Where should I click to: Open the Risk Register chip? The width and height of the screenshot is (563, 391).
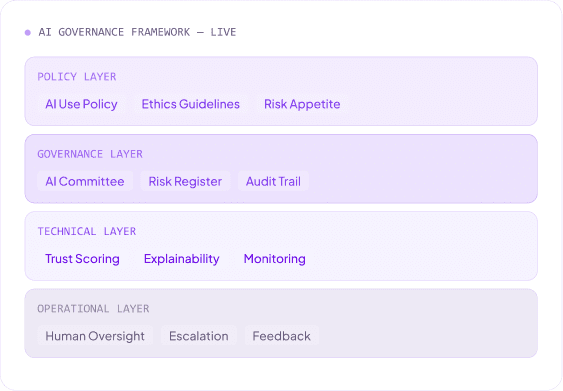click(x=185, y=181)
